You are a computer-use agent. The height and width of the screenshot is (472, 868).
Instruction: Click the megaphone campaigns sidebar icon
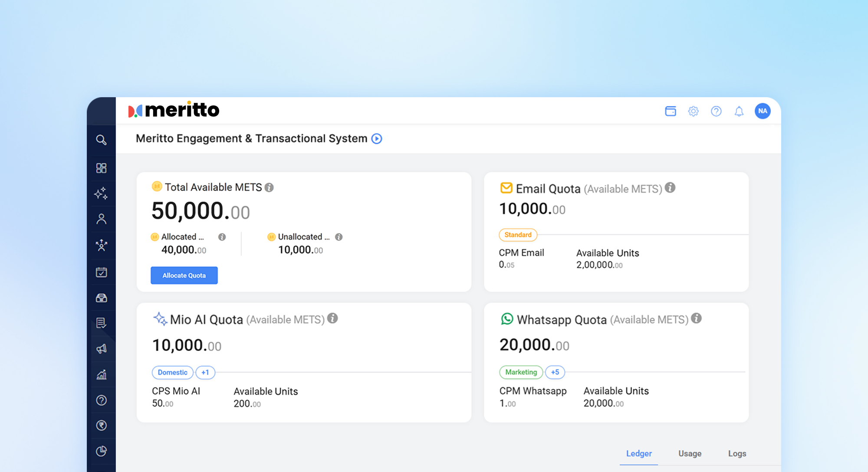pyautogui.click(x=101, y=349)
